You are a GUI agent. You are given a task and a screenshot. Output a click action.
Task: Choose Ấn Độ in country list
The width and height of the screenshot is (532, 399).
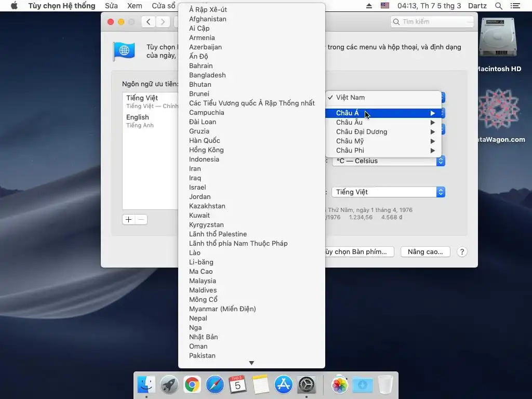(251, 56)
